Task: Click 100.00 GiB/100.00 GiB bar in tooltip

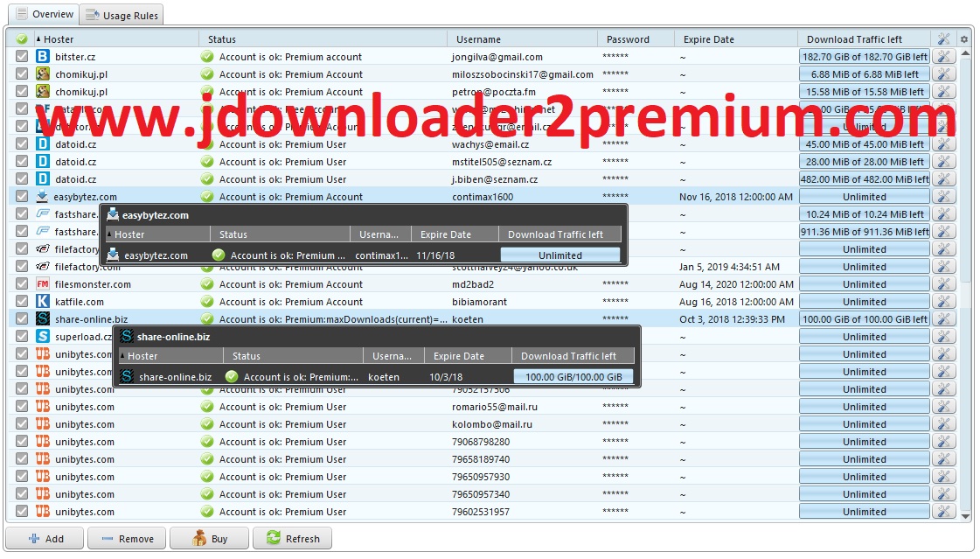Action: pos(573,376)
